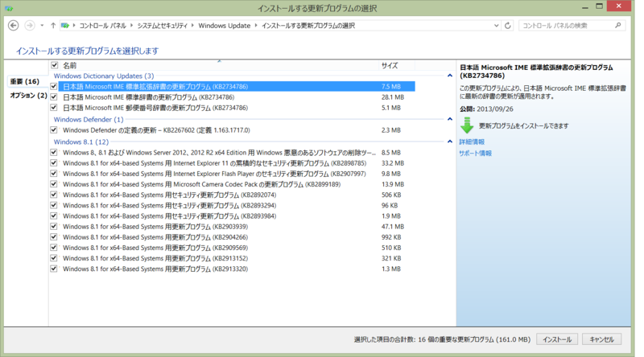Select update KB2909569 row
This screenshot has height=357, width=644.
[232, 248]
